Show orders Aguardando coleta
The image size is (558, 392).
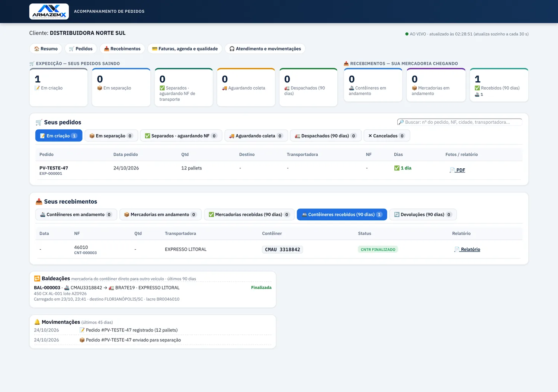(256, 136)
